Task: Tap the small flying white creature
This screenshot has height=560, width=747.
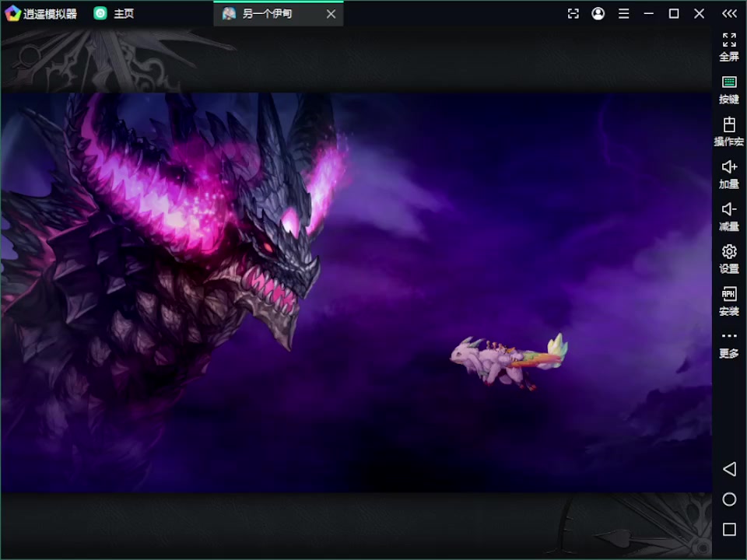Action: [x=507, y=360]
